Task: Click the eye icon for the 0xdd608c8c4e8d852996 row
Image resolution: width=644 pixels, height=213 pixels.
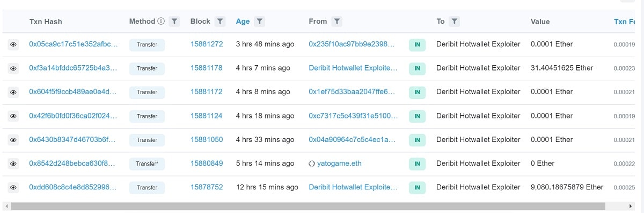Action: tap(13, 188)
